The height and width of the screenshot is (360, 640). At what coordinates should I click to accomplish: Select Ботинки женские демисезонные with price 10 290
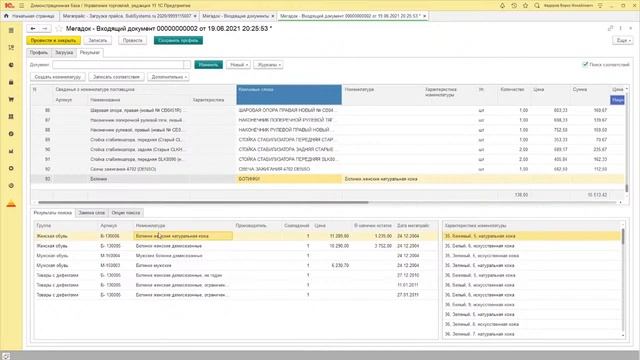tap(236, 246)
